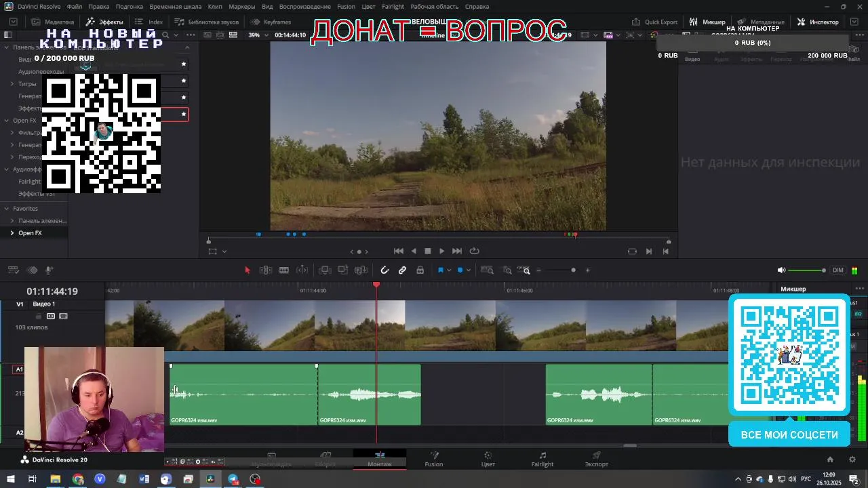Image resolution: width=868 pixels, height=488 pixels.
Task: Click the Quick Export button
Action: click(x=655, y=22)
